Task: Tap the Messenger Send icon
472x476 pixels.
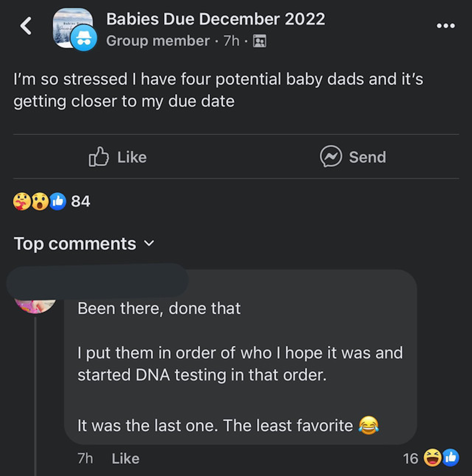Action: pyautogui.click(x=331, y=156)
